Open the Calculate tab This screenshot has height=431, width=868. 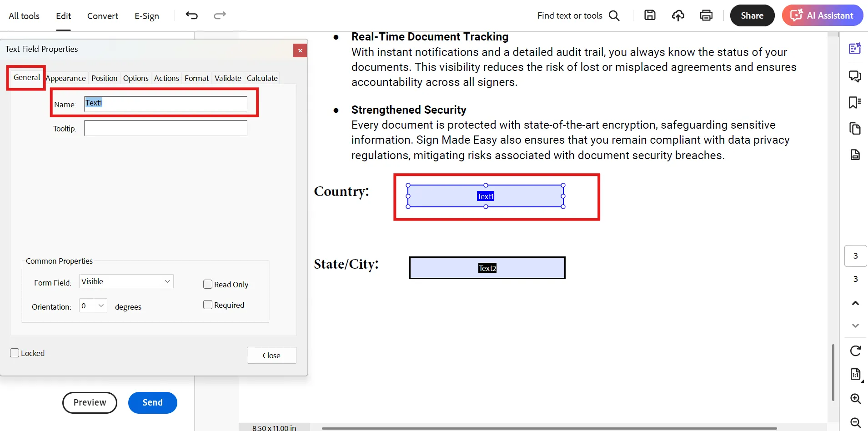(262, 78)
